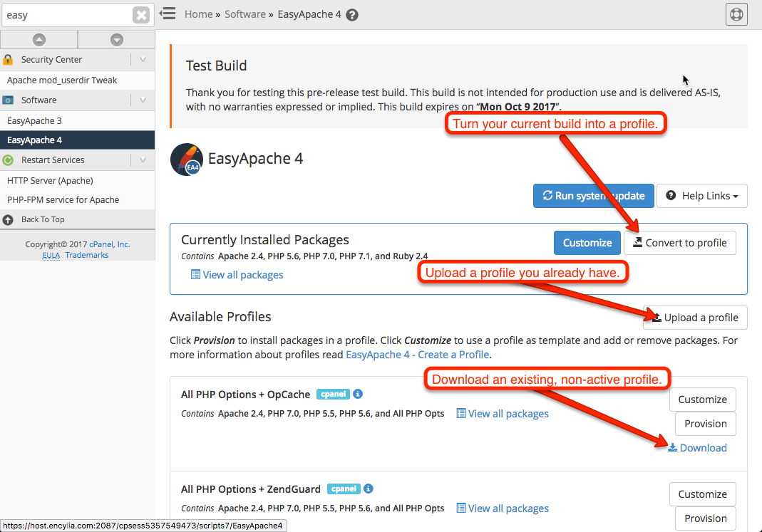Open the Trademarks link
Image resolution: width=762 pixels, height=532 pixels.
click(x=86, y=256)
